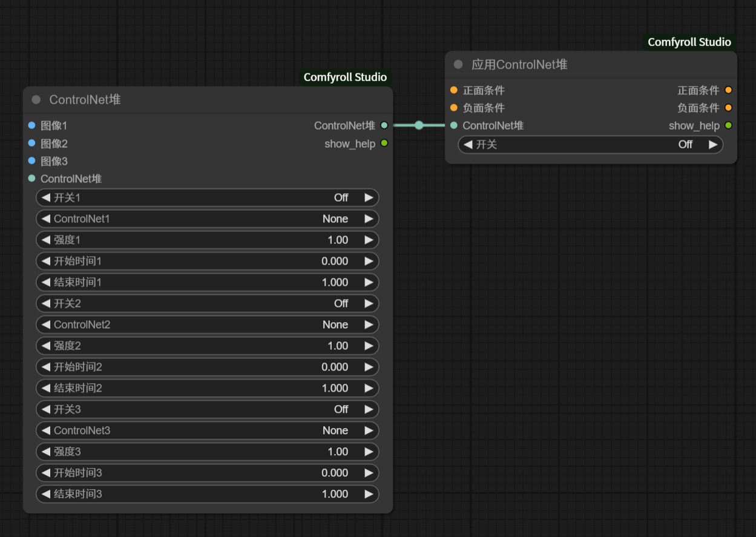Toggle 开关1 with its right arrow
This screenshot has height=537, width=756.
tap(369, 197)
